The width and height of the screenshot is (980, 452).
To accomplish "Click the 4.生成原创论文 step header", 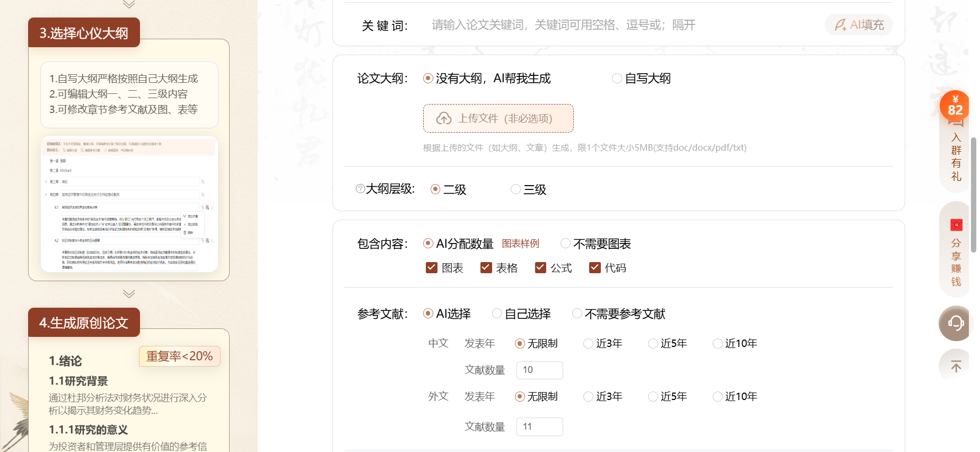I will coord(84,323).
